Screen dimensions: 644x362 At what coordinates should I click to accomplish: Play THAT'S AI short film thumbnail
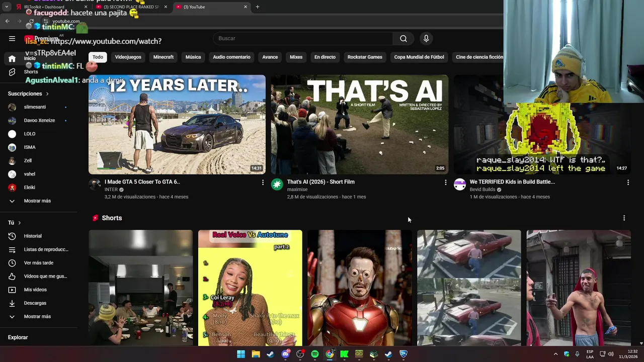pos(360,124)
